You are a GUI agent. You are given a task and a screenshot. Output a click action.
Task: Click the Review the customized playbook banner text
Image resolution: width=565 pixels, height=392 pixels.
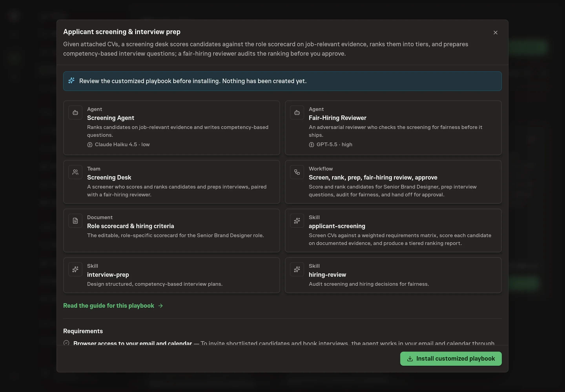193,81
